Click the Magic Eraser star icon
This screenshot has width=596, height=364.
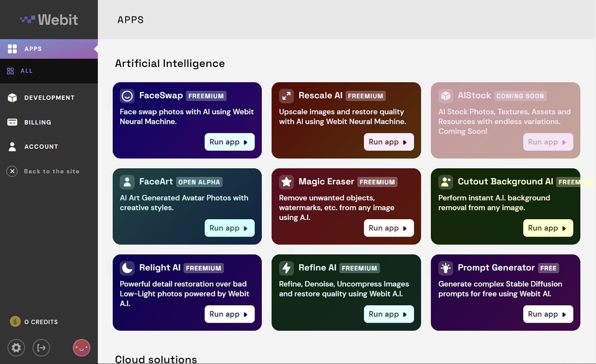[x=286, y=182]
